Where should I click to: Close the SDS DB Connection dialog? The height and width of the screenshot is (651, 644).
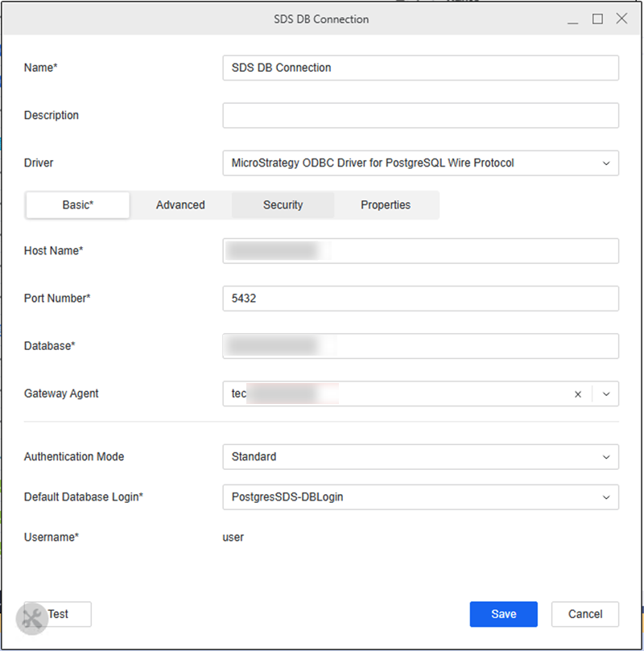[621, 19]
